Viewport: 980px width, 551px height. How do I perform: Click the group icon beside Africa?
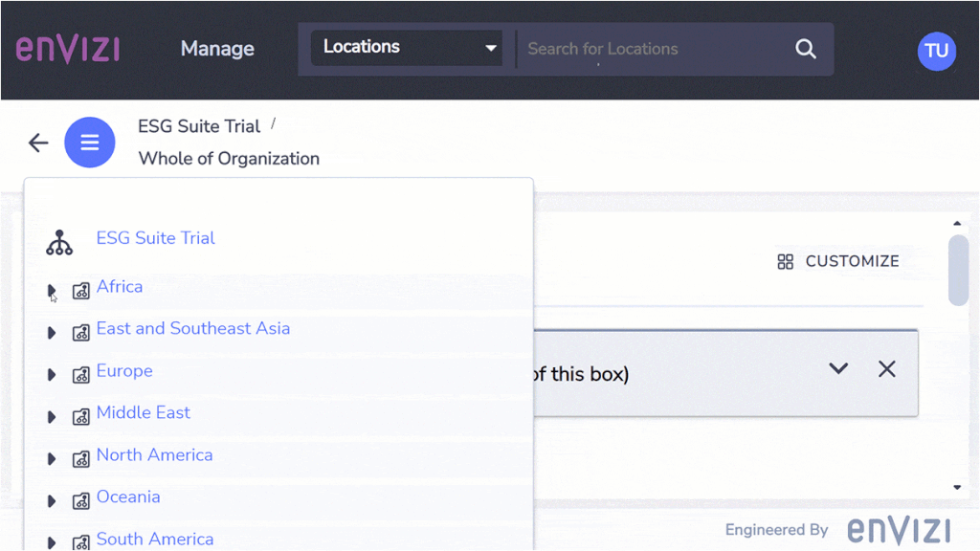coord(81,291)
